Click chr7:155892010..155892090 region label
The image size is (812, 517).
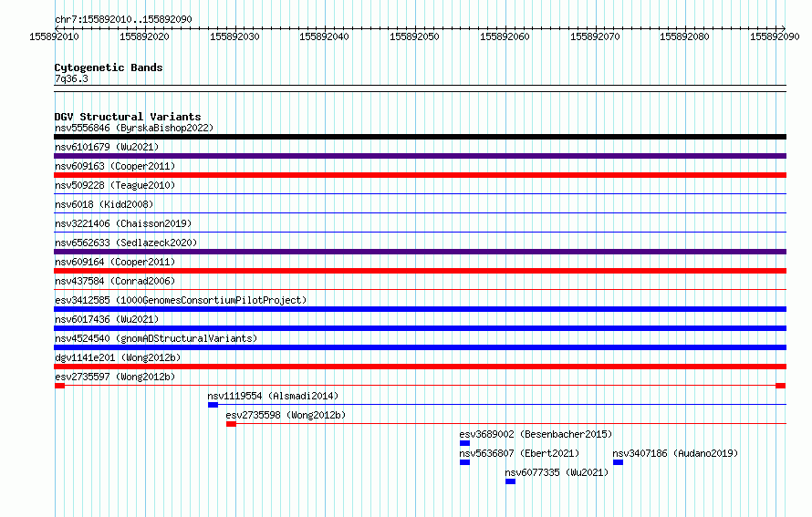(123, 19)
